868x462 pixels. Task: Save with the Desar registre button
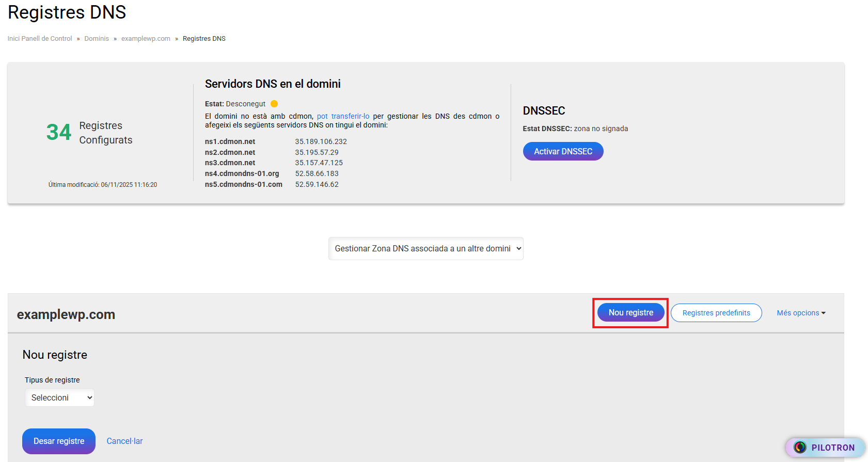59,441
